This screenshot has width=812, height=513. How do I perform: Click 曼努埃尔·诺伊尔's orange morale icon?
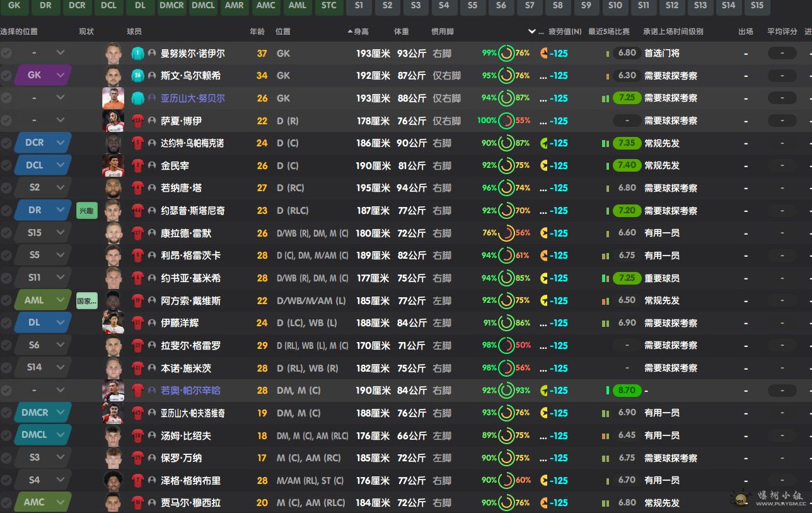(x=544, y=54)
